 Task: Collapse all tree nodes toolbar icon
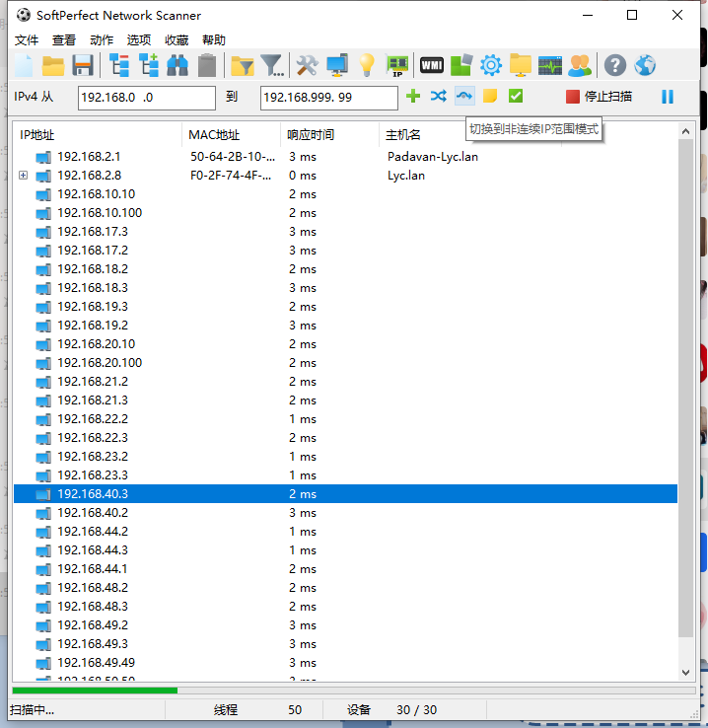119,65
